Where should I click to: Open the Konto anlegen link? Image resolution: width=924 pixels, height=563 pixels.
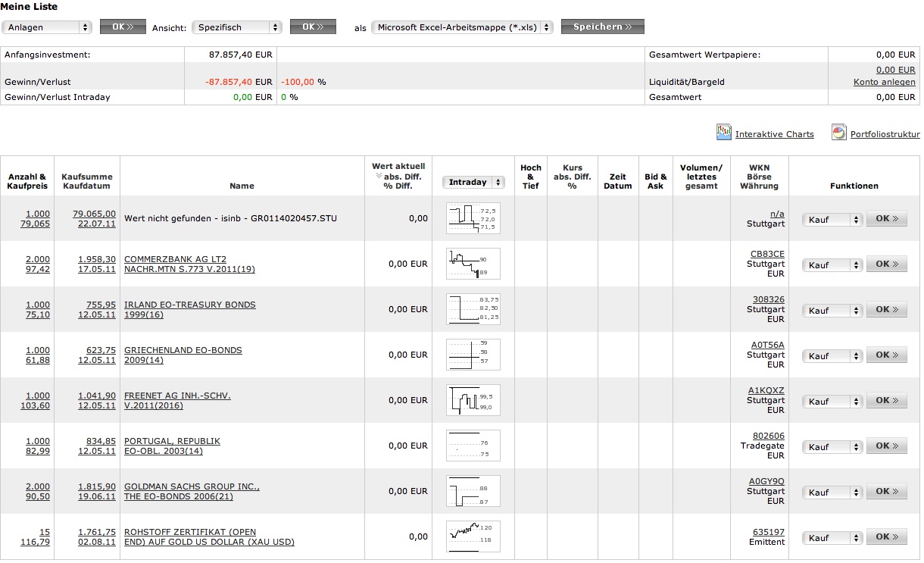point(884,82)
